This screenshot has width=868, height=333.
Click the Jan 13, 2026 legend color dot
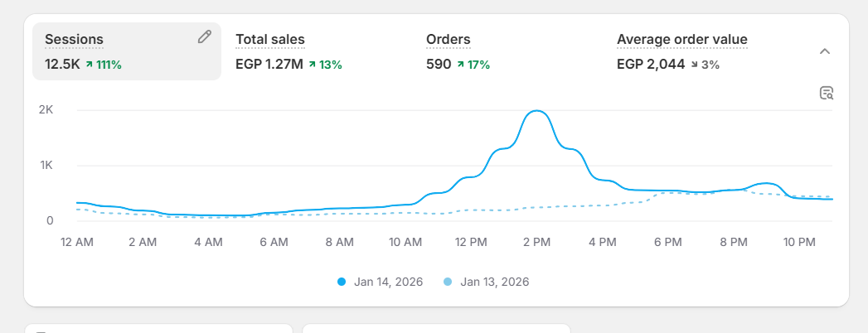(449, 282)
